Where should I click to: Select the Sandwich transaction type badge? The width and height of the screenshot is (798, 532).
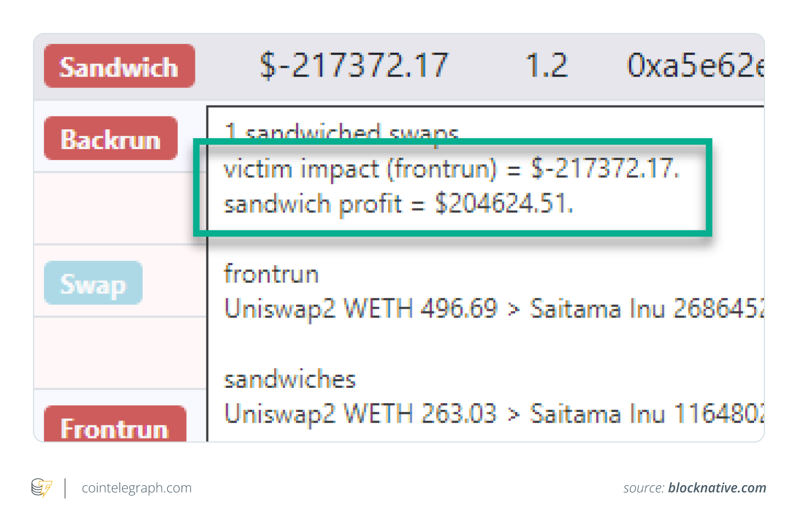point(119,66)
